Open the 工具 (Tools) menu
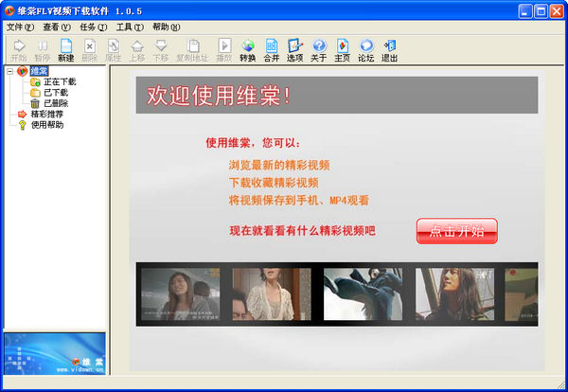 [x=130, y=27]
